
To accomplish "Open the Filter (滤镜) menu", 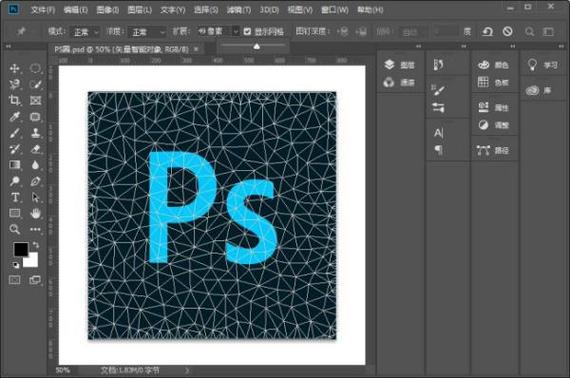I will point(239,10).
